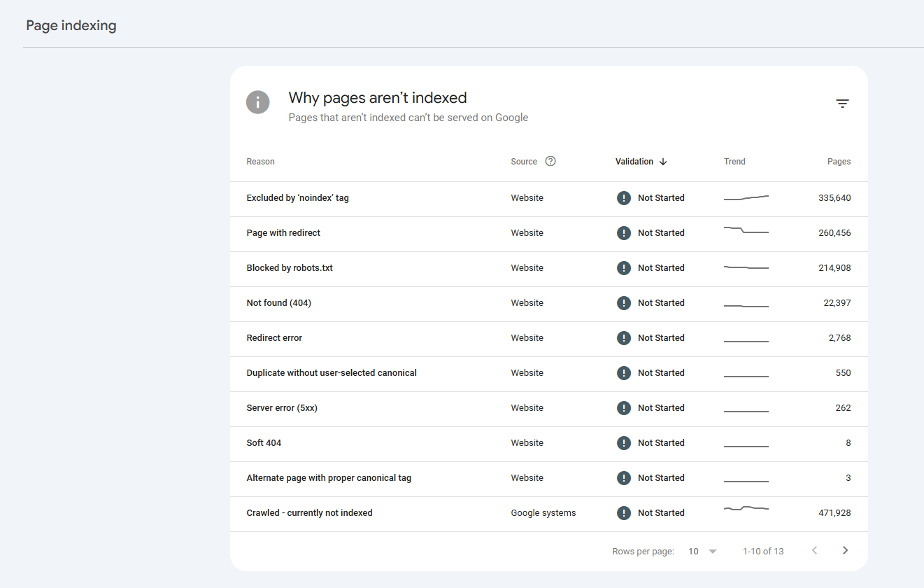Click the Source column help icon
This screenshot has width=924, height=588.
(x=550, y=161)
